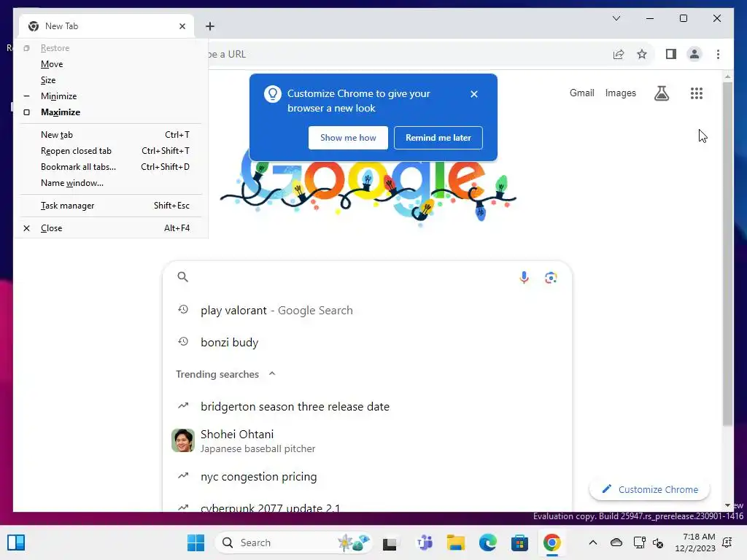
Task: Open Task manager from menu
Action: pos(111,206)
